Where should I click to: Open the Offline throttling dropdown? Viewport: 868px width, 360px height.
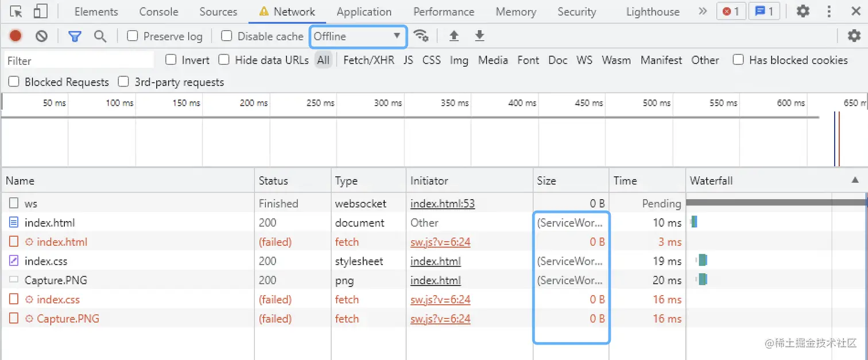[x=358, y=36]
